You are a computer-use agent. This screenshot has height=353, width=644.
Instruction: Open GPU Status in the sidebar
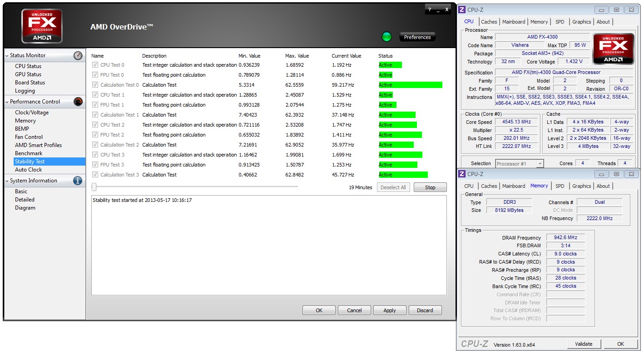point(28,74)
